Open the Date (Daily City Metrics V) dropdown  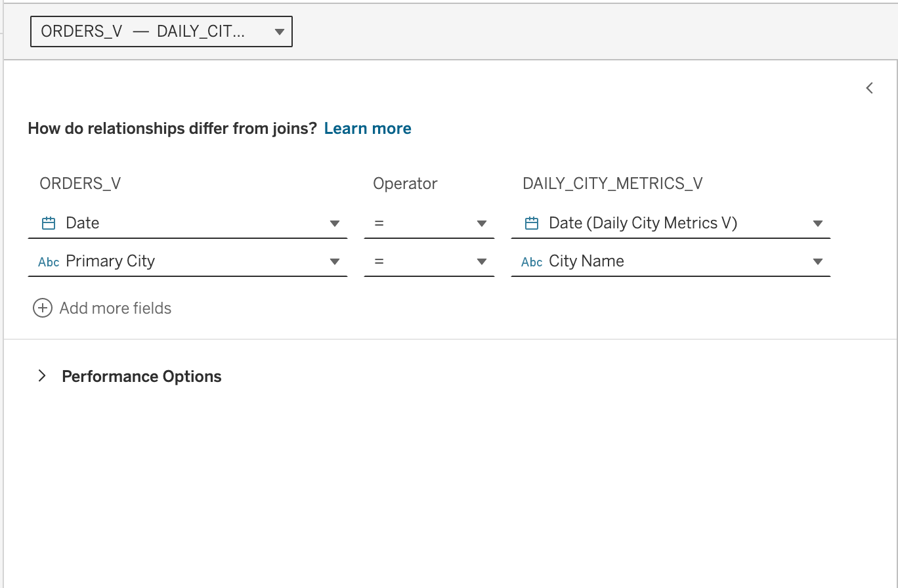coord(671,223)
